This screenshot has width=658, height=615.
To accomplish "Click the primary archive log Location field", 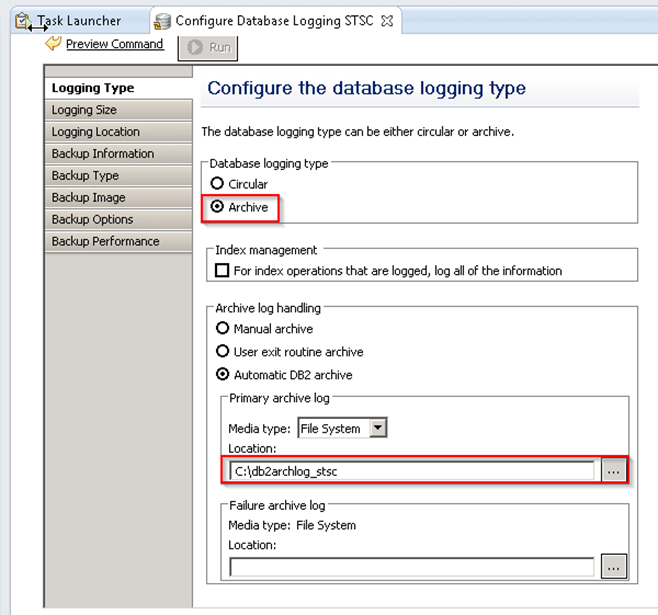I will 411,471.
